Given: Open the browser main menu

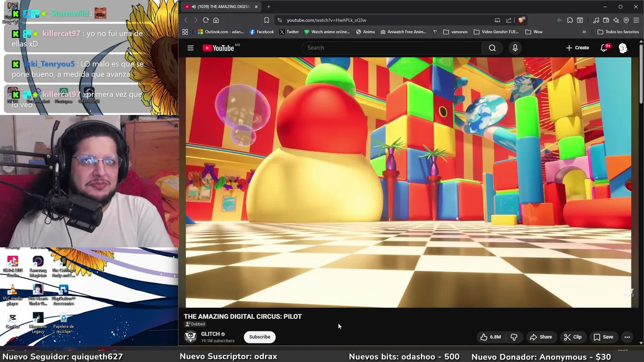Looking at the screenshot, I should coord(636,20).
